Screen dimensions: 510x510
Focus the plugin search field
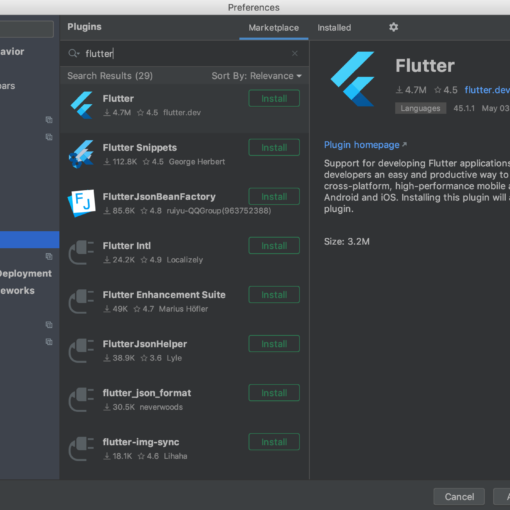(183, 53)
